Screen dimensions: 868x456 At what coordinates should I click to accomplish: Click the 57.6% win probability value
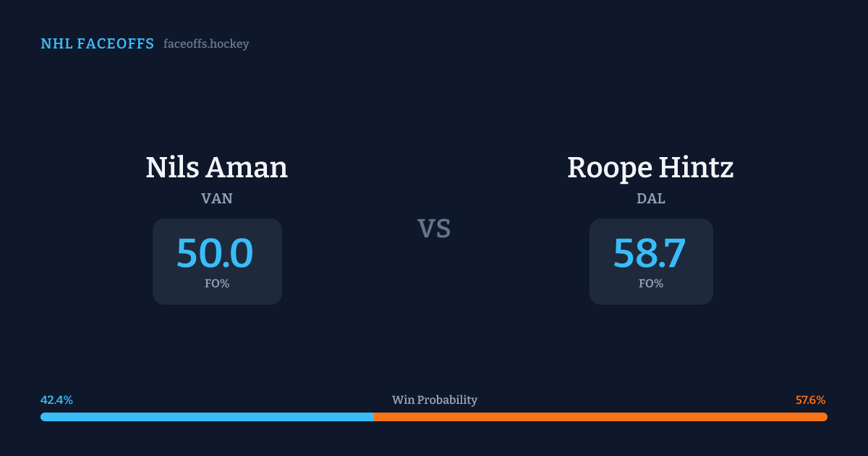click(810, 400)
